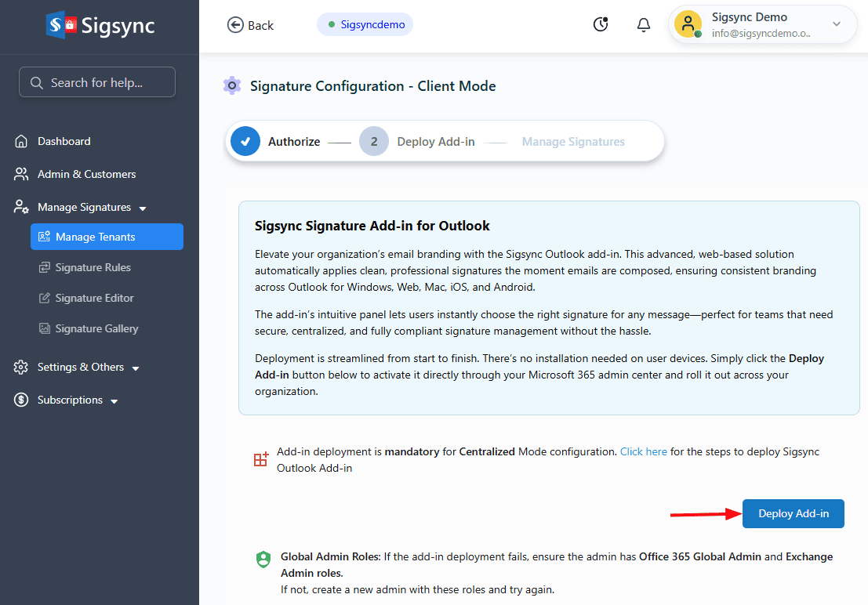
Task: Click the search magnifier icon
Action: (37, 82)
